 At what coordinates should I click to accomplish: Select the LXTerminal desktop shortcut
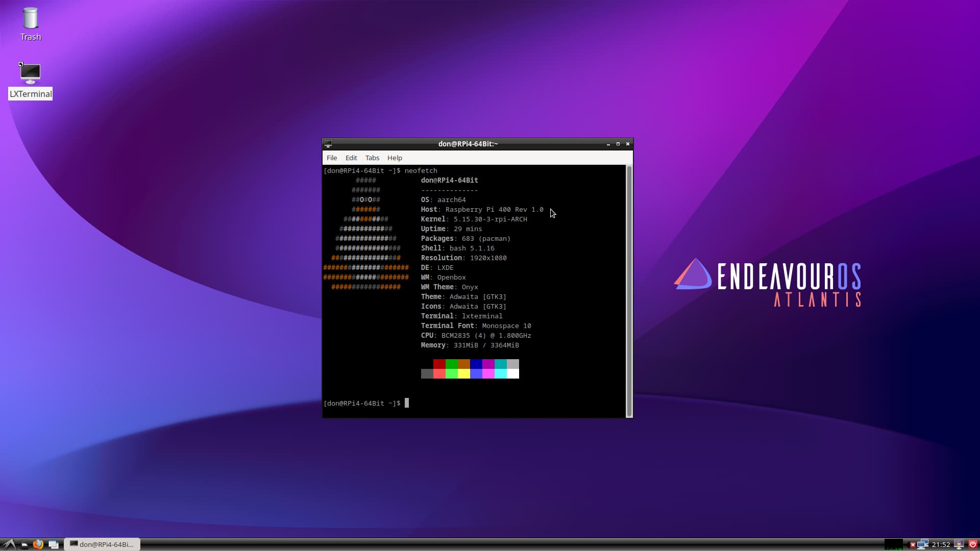click(x=31, y=80)
